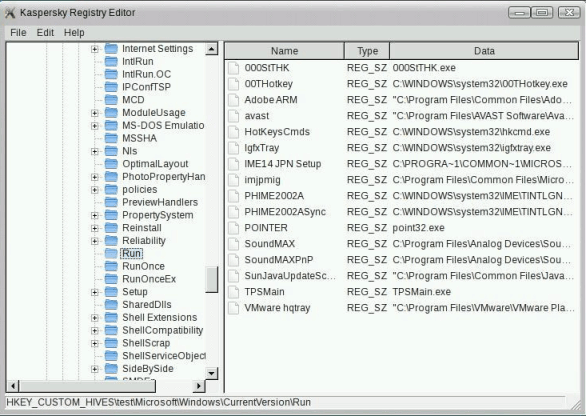The image size is (586, 416).
Task: Expand the Reliability node
Action: point(95,241)
